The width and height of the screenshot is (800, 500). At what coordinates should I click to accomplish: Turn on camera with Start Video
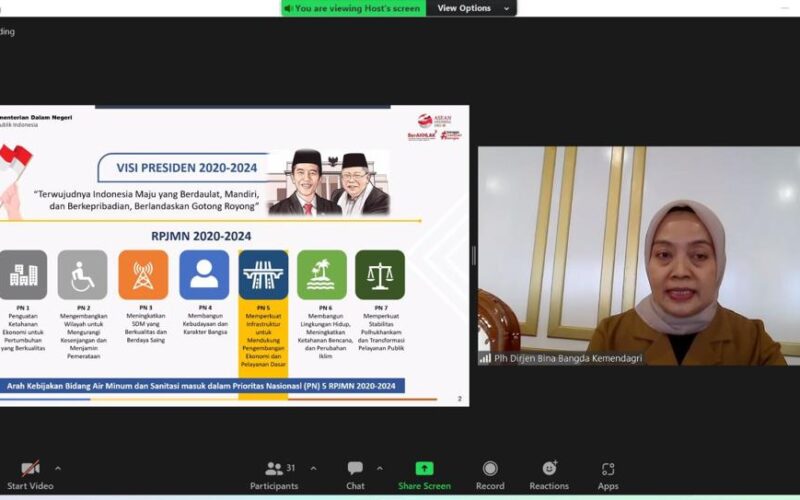[x=30, y=475]
